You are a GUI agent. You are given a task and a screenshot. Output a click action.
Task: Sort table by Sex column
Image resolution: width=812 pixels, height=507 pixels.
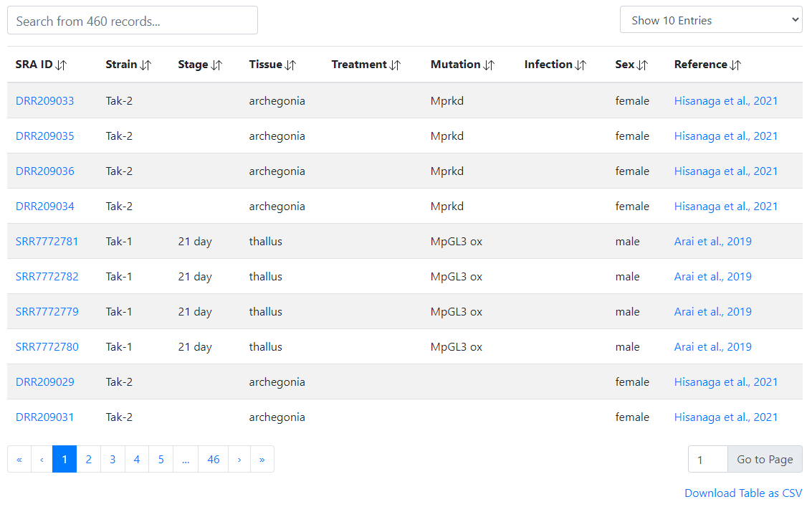642,65
